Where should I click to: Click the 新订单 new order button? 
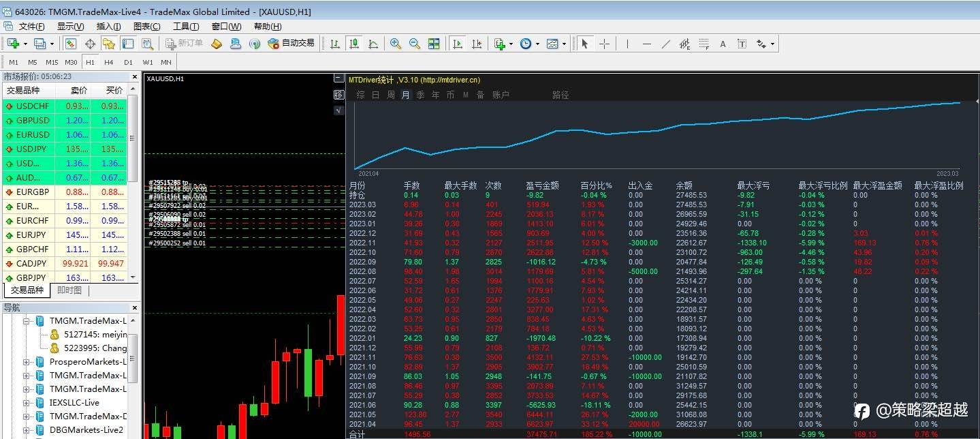tap(185, 44)
